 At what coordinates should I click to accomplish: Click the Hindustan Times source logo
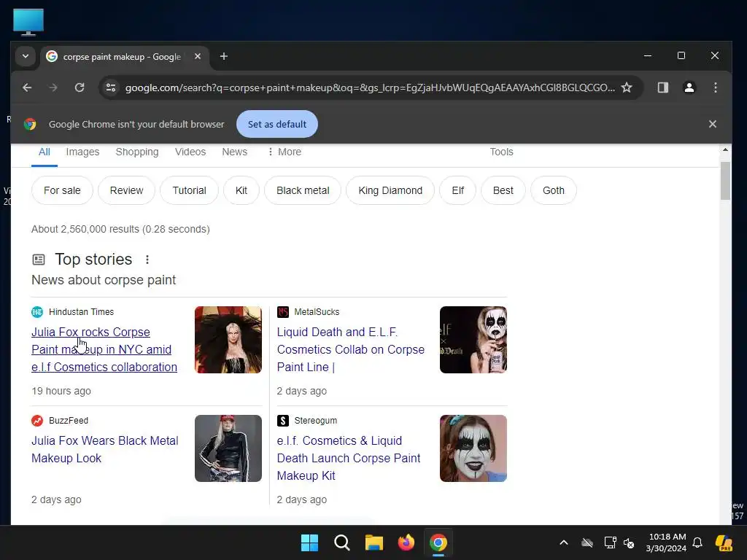pyautogui.click(x=37, y=312)
